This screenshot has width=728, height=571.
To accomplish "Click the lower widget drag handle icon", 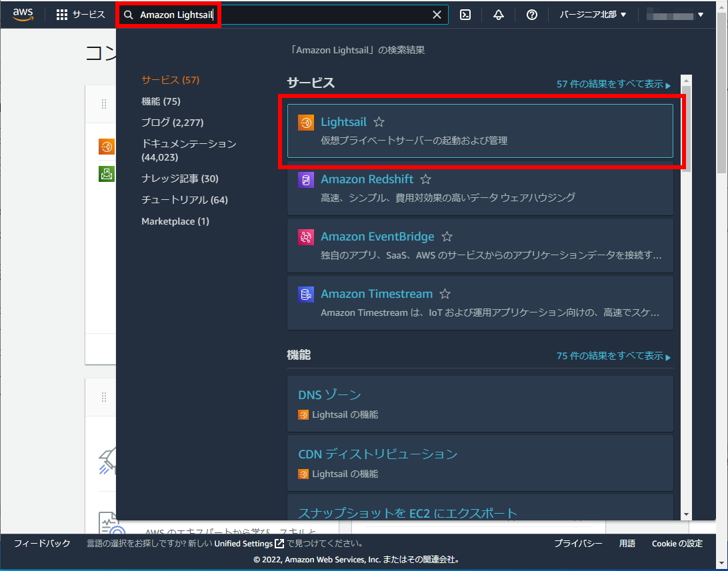I will [104, 397].
